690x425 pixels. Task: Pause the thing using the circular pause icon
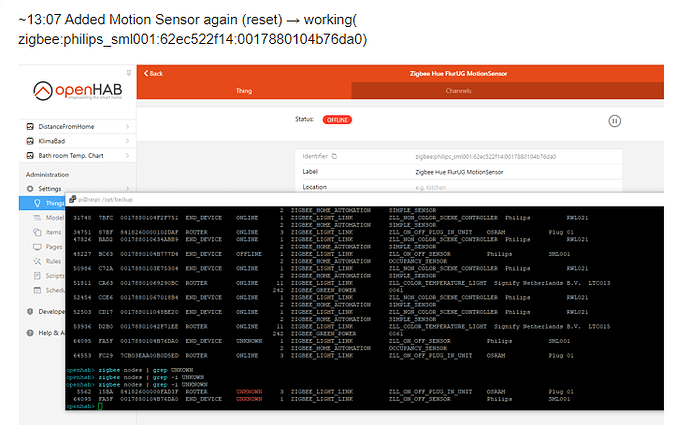coord(615,121)
